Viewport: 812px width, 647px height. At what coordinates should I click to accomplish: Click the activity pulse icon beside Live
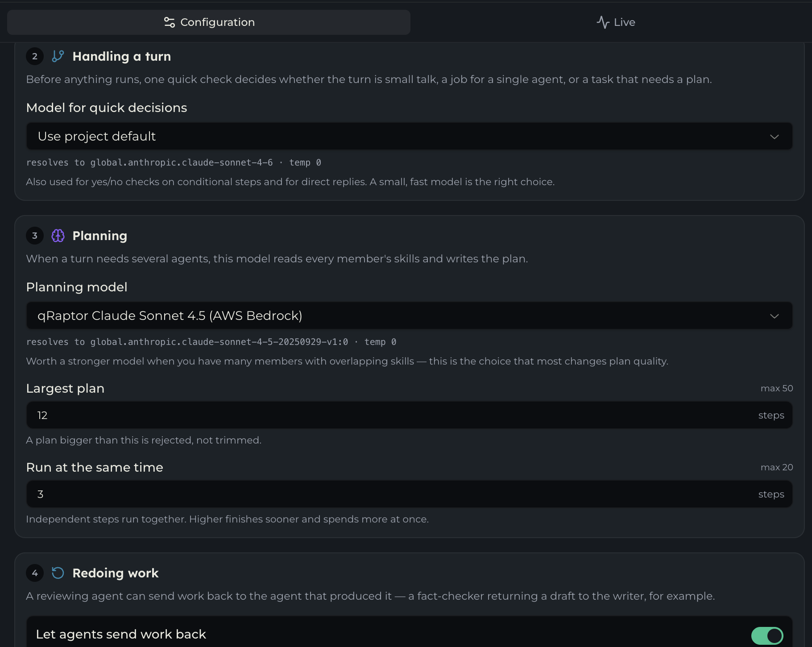point(603,22)
